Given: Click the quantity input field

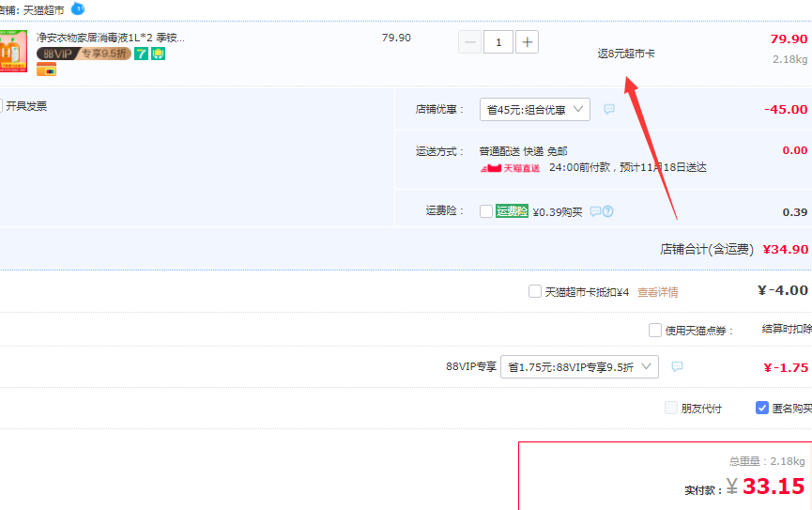Looking at the screenshot, I should coord(498,42).
